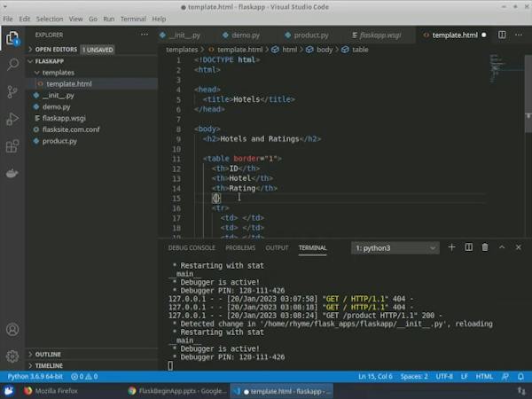
Task: Click the editor minimap
Action: [x=505, y=68]
